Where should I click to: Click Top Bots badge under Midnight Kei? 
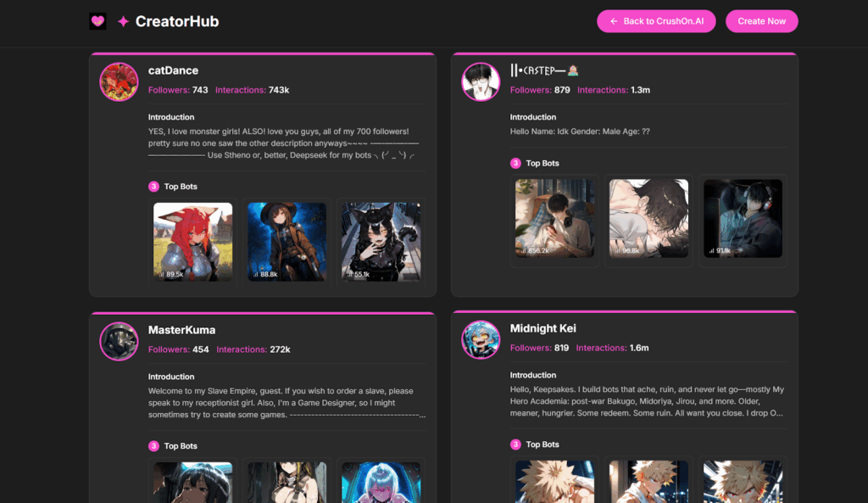(x=515, y=444)
